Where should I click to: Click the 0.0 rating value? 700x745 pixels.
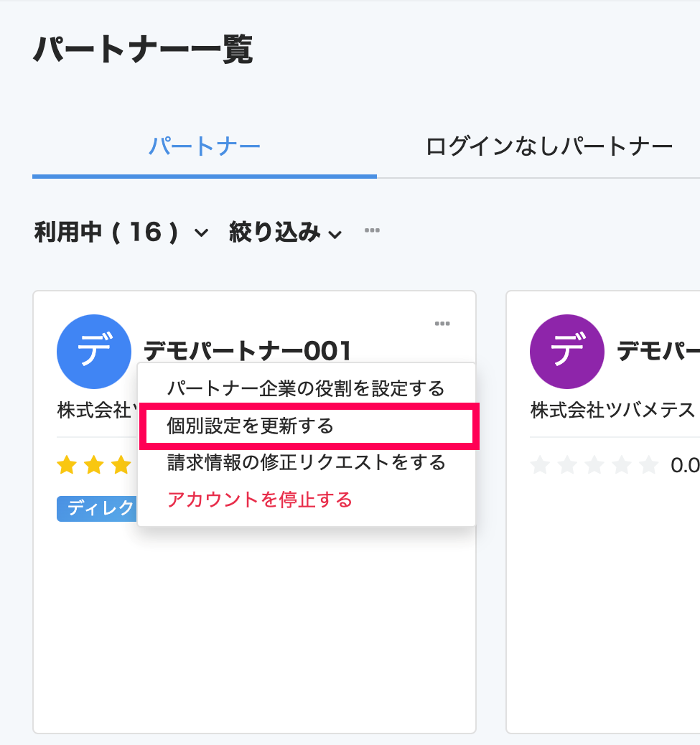[685, 465]
